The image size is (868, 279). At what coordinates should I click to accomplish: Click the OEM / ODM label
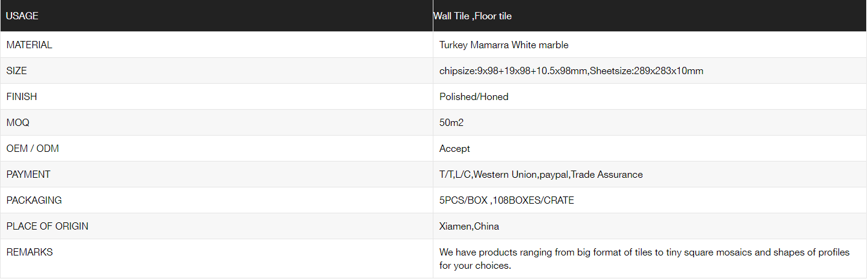[x=33, y=148]
